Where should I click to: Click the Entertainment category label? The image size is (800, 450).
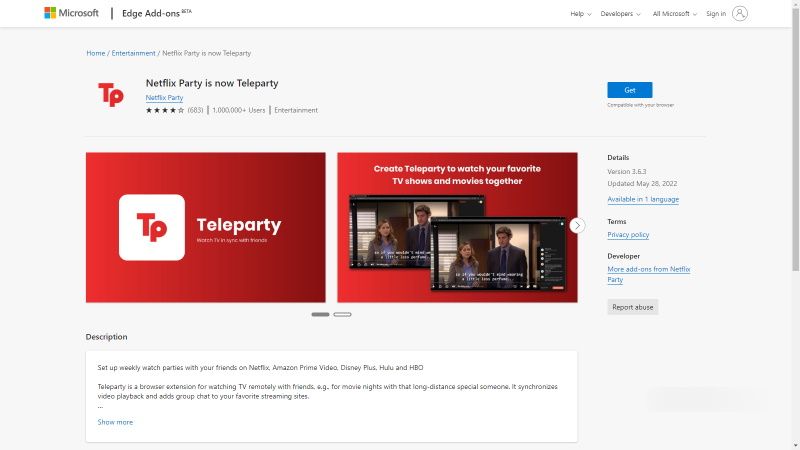click(296, 110)
